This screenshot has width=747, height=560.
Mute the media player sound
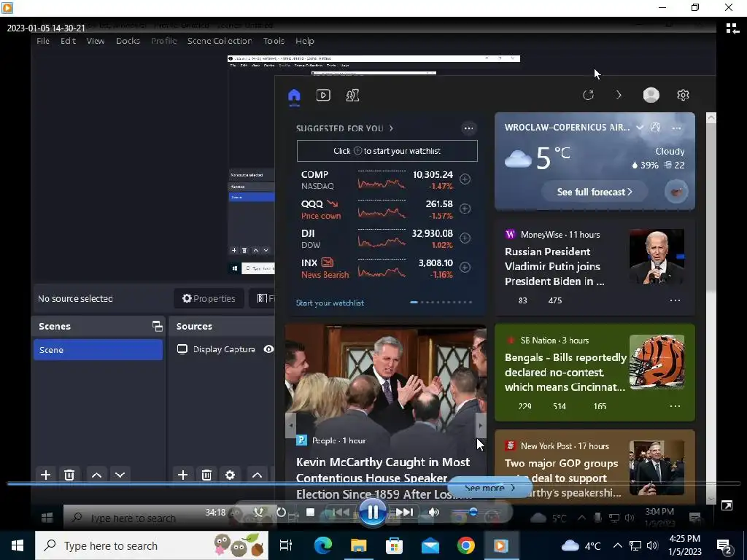tap(434, 513)
